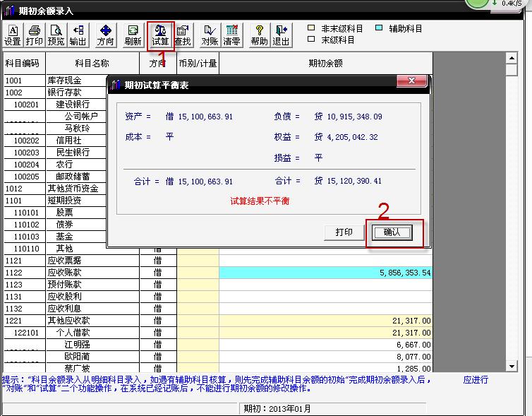
Task: Select the 预付账款 row
Action: pyautogui.click(x=218, y=285)
